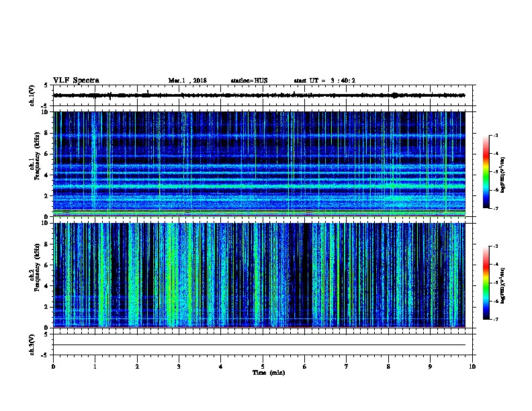Click the ch.1 colorbar 'log(PSD)' unit label

coord(503,175)
